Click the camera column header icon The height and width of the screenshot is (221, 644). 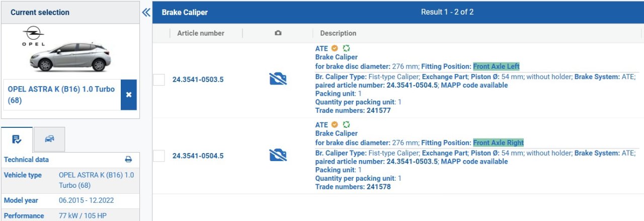pos(278,33)
